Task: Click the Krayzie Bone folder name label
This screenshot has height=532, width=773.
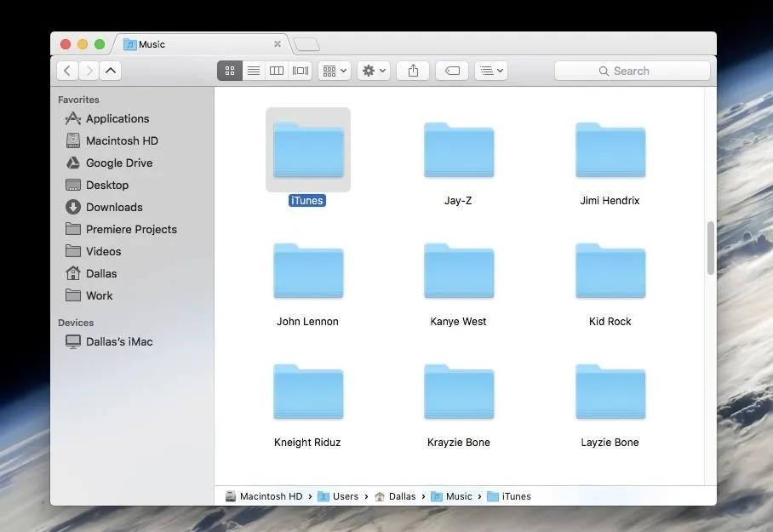Action: [x=459, y=443]
